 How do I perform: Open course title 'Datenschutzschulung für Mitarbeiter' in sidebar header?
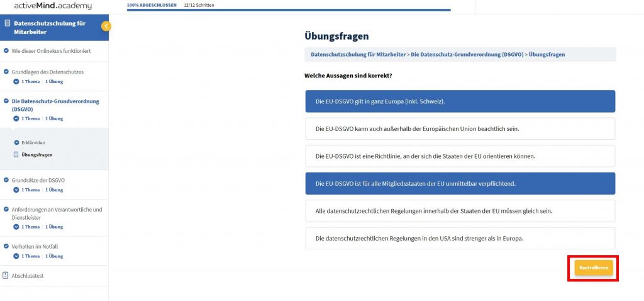[50, 28]
